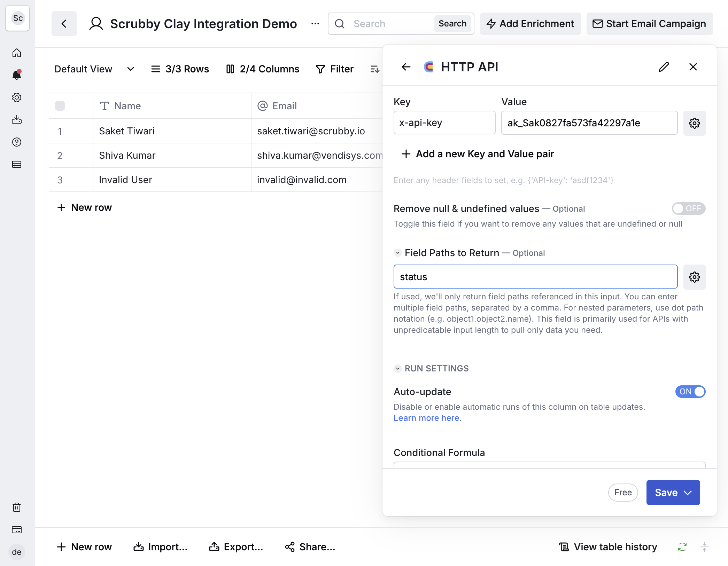The image size is (728, 566).
Task: Check the select-all header checkbox
Action: tap(60, 106)
